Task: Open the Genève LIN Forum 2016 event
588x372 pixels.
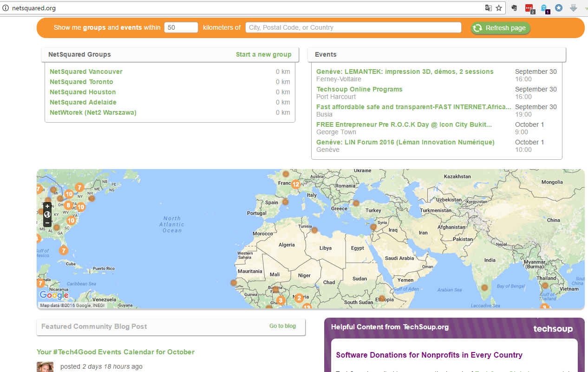Action: 405,142
